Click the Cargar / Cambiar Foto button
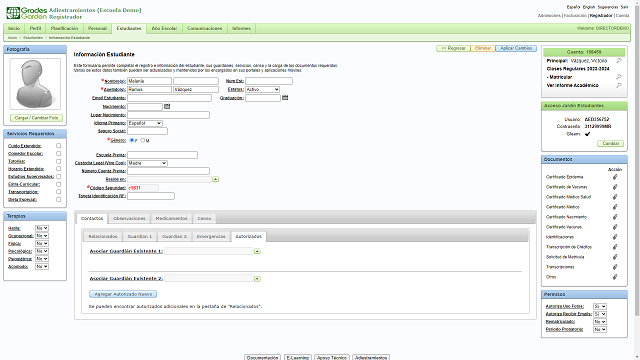 point(36,118)
